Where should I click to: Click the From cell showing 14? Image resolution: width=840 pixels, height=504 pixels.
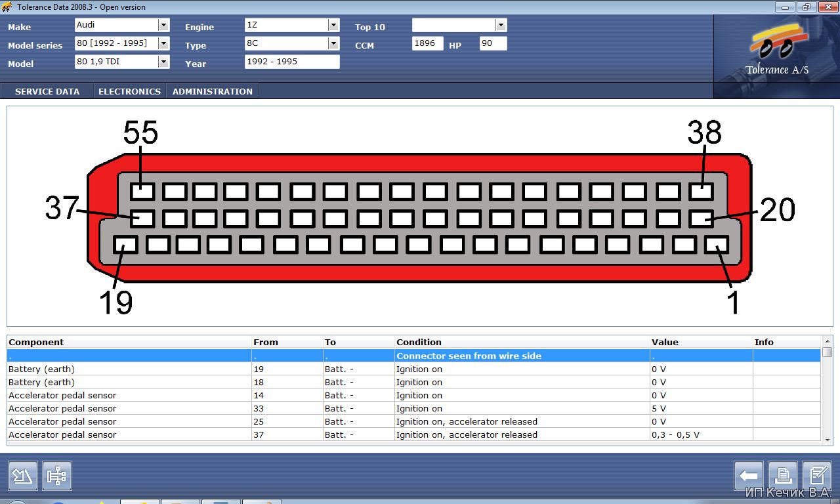point(287,395)
